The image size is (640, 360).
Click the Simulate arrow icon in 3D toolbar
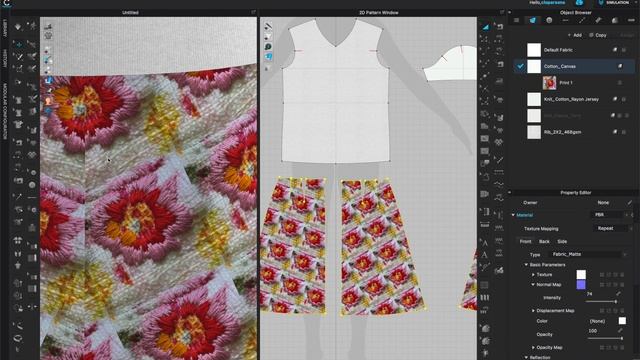click(x=18, y=27)
